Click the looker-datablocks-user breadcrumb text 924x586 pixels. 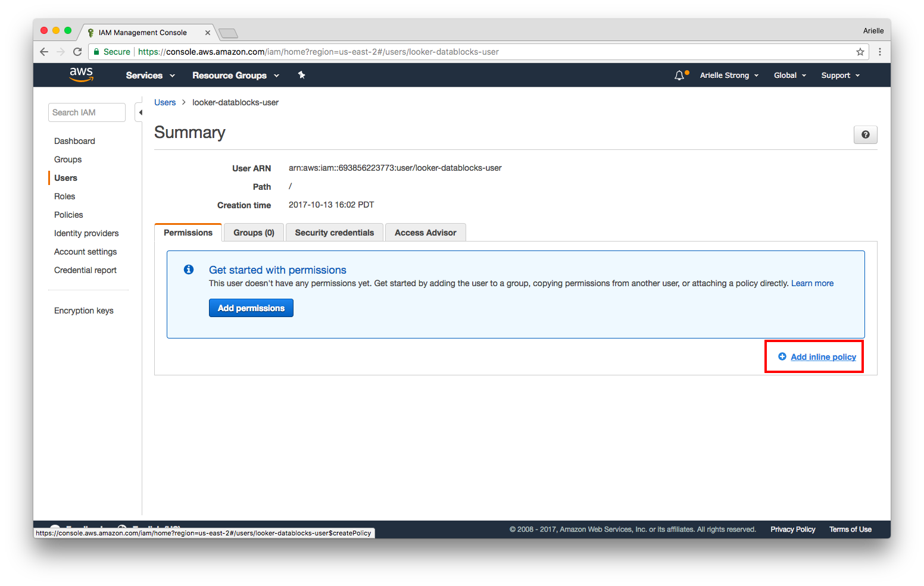click(x=235, y=102)
